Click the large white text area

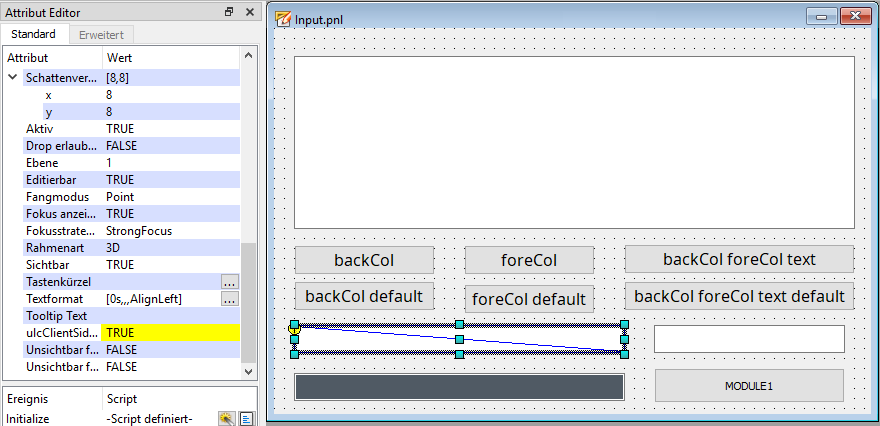click(574, 143)
